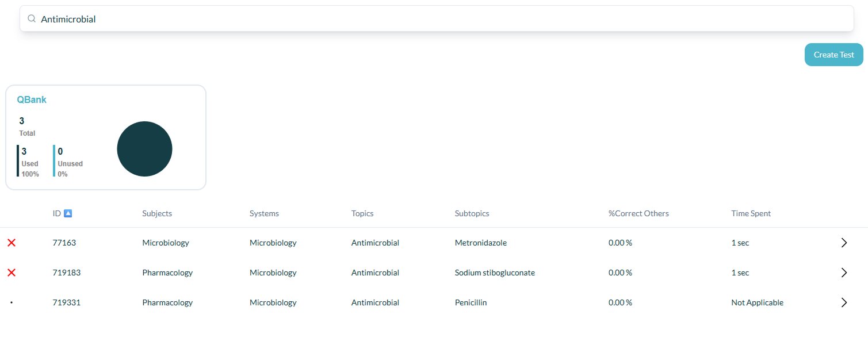Select the Subtopics column header
This screenshot has height=345, width=868.
pyautogui.click(x=472, y=213)
